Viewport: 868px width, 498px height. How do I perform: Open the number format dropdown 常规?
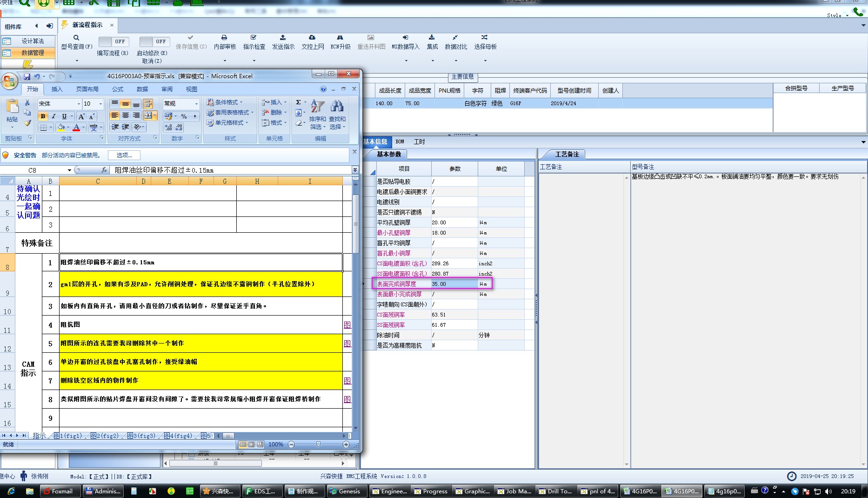(x=196, y=104)
